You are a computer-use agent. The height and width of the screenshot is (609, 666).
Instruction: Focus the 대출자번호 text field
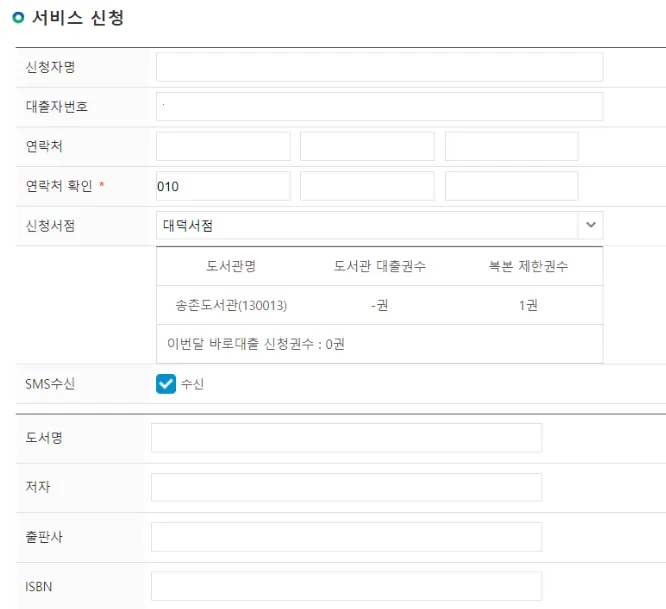pos(379,106)
